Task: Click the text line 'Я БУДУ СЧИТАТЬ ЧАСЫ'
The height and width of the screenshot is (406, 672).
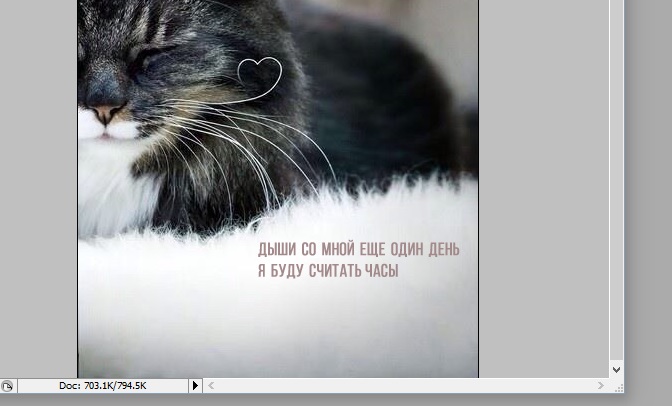Action: coord(328,271)
